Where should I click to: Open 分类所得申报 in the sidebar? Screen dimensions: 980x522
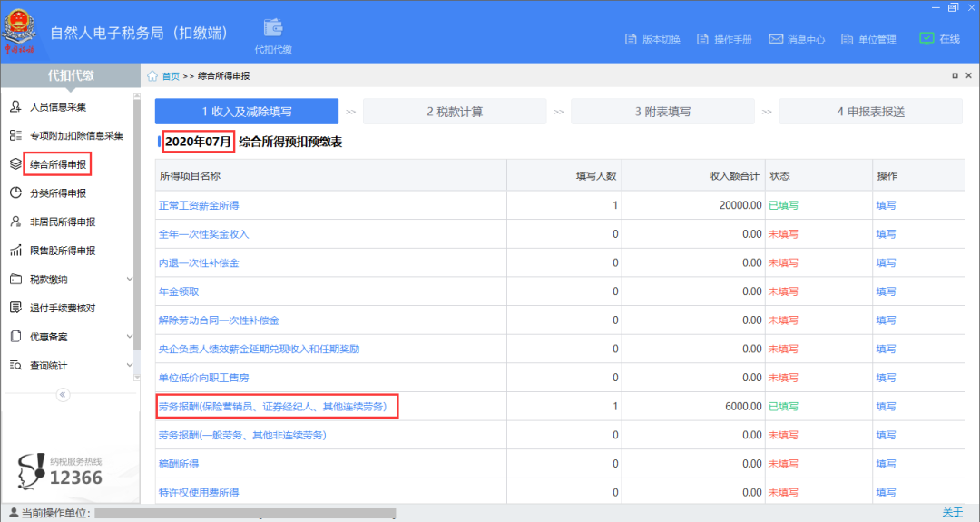[58, 193]
